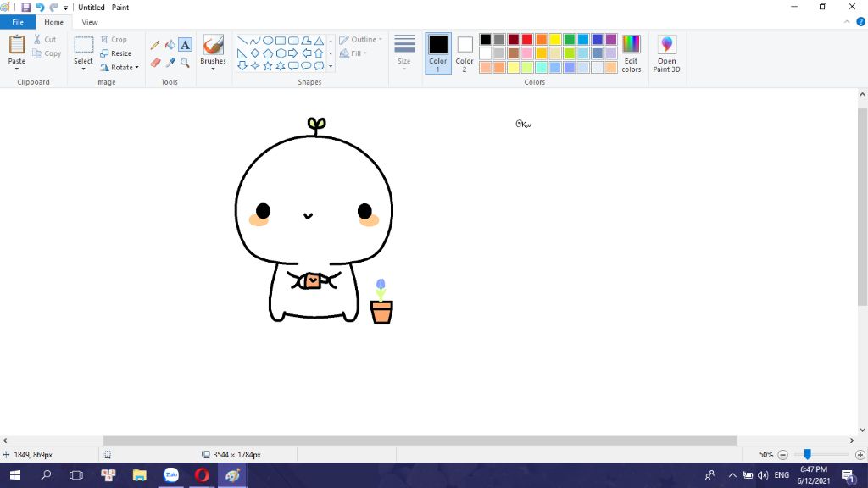Switch to the Home tab
The width and height of the screenshot is (868, 488).
click(x=53, y=22)
